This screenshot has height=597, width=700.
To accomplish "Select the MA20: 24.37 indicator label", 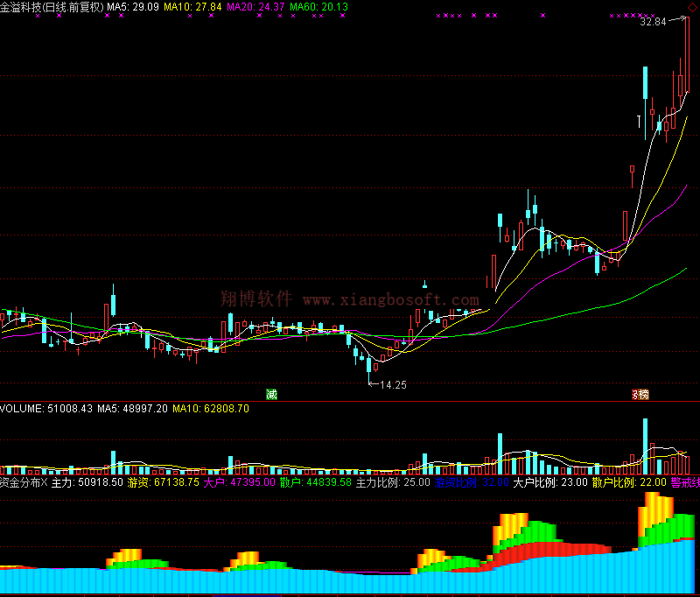I will click(255, 7).
